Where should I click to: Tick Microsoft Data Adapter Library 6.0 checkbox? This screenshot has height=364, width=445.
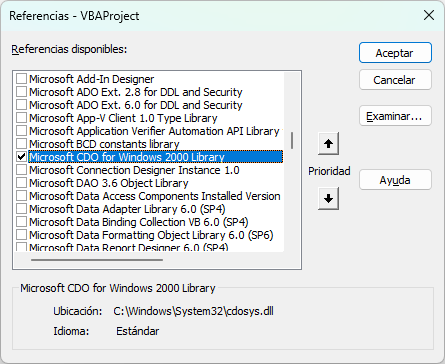(22, 209)
